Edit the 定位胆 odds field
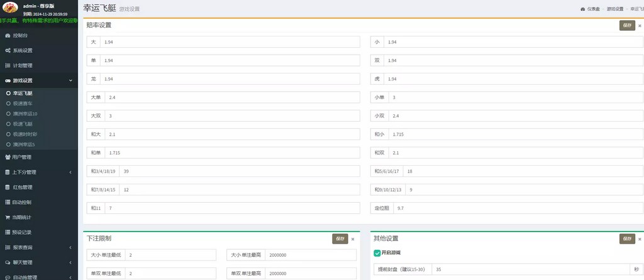644x280 pixels. [518, 208]
